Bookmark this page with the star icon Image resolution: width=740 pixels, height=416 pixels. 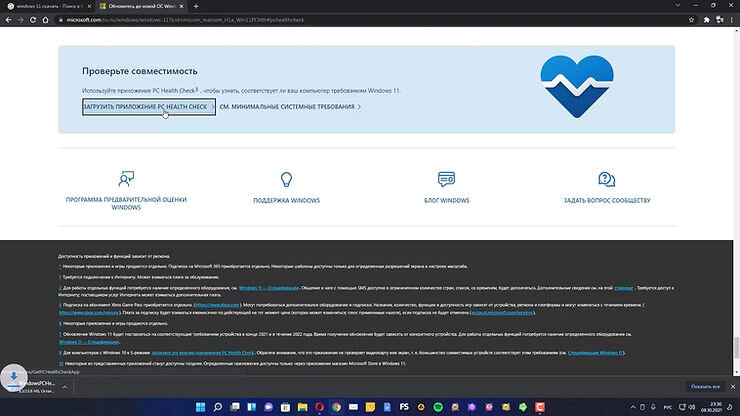coord(691,20)
